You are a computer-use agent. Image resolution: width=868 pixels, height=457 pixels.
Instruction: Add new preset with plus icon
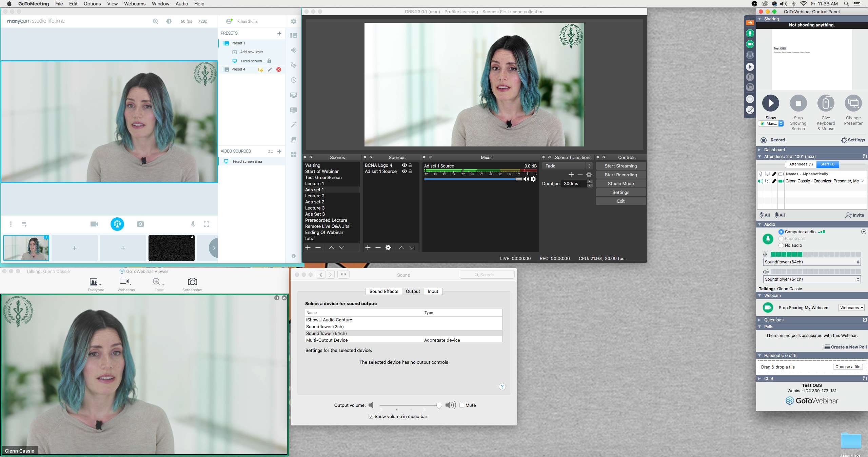coord(279,33)
